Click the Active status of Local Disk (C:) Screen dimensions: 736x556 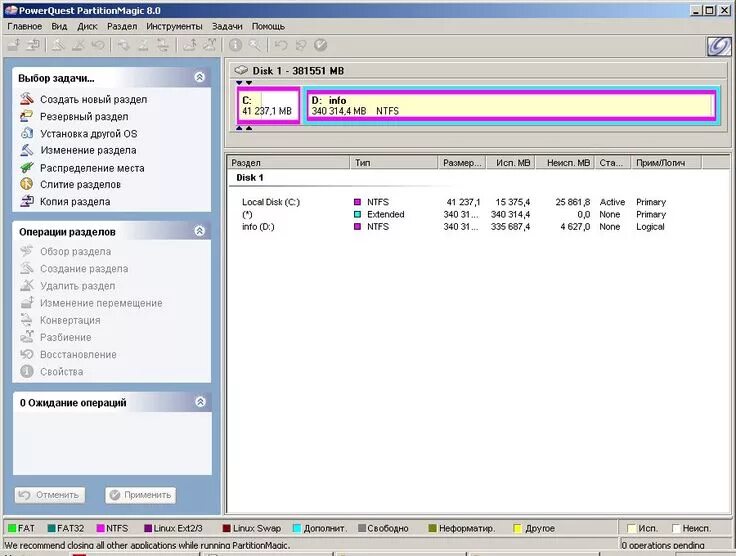612,202
